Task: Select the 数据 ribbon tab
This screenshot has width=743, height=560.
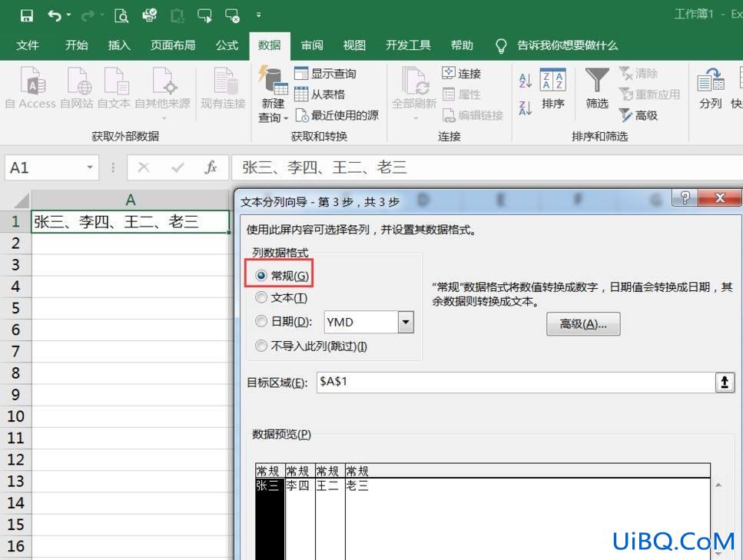Action: 270,45
